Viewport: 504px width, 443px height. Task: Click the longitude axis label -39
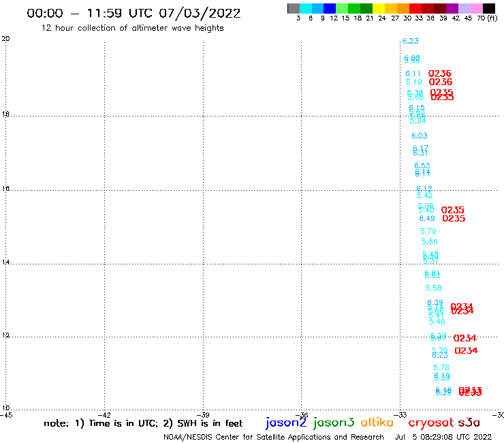pos(203,415)
